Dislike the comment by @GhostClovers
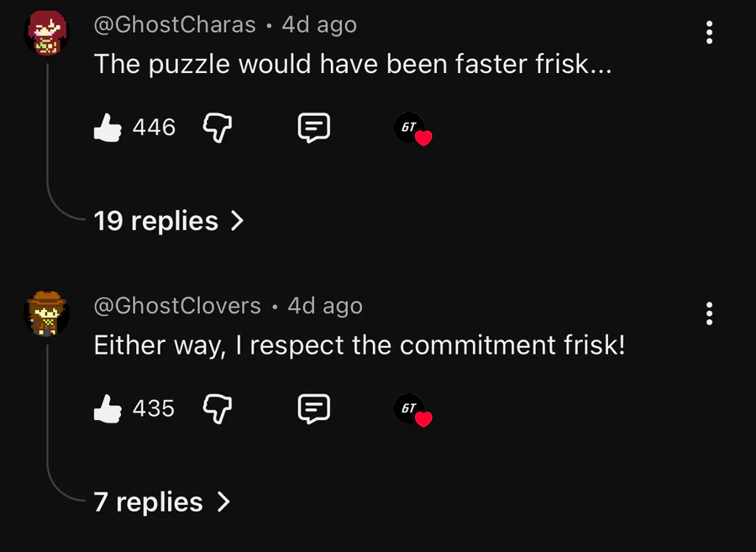The width and height of the screenshot is (756, 552). (218, 409)
